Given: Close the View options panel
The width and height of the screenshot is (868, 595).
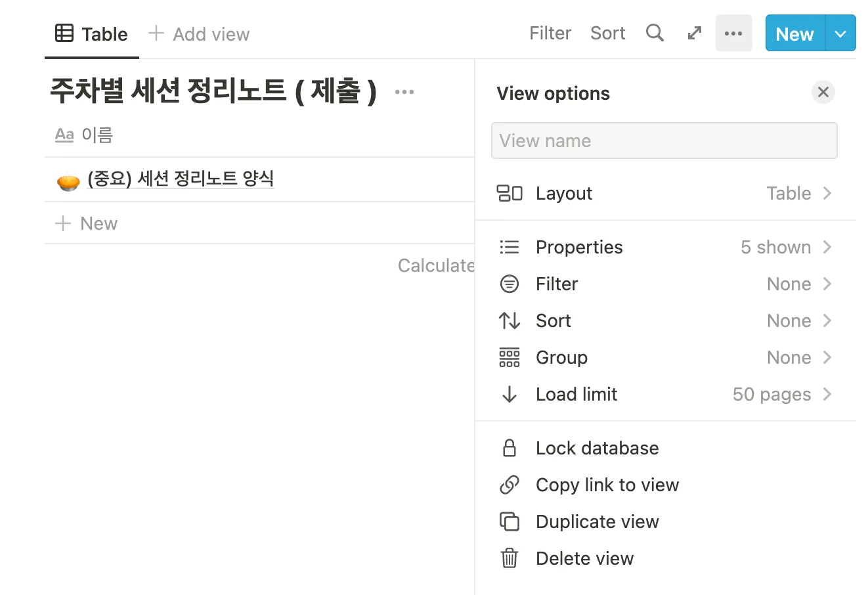Looking at the screenshot, I should [x=823, y=92].
